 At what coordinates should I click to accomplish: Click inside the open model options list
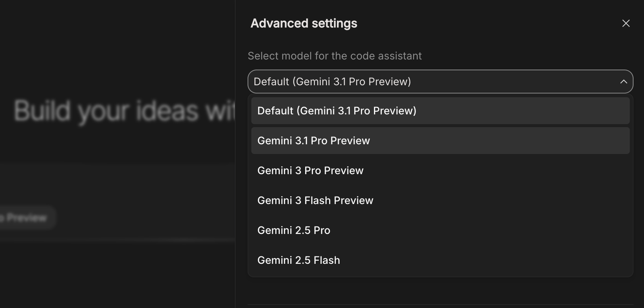(440, 185)
